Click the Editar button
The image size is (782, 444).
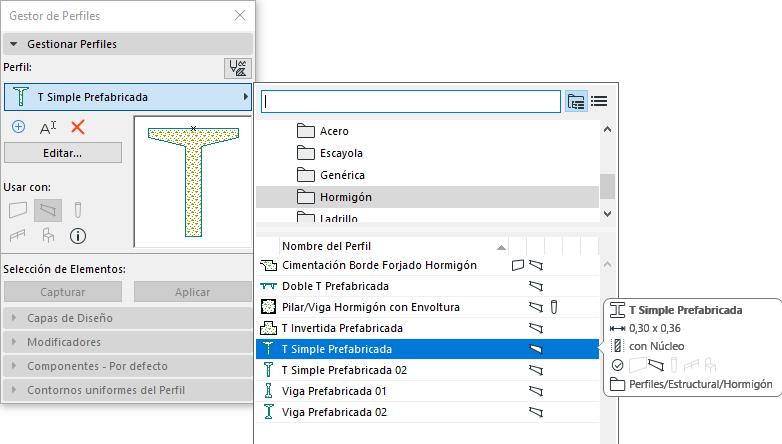pyautogui.click(x=63, y=153)
